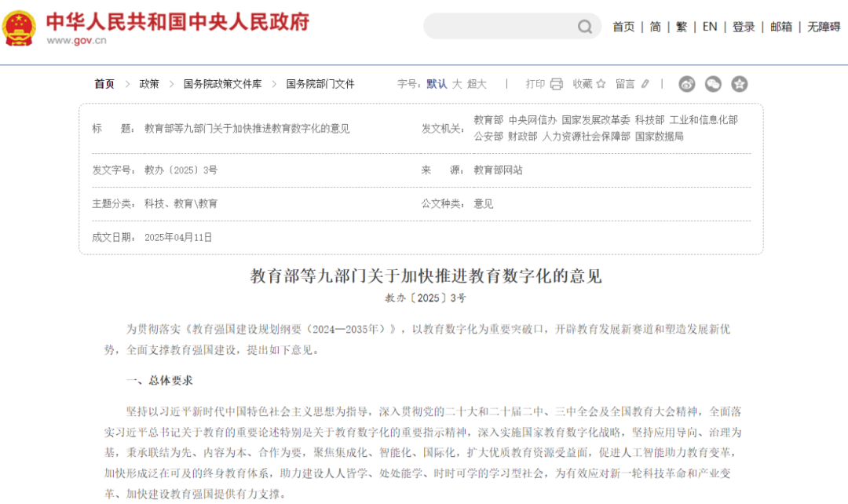
Task: Click 登录 to sign in
Action: click(x=744, y=27)
